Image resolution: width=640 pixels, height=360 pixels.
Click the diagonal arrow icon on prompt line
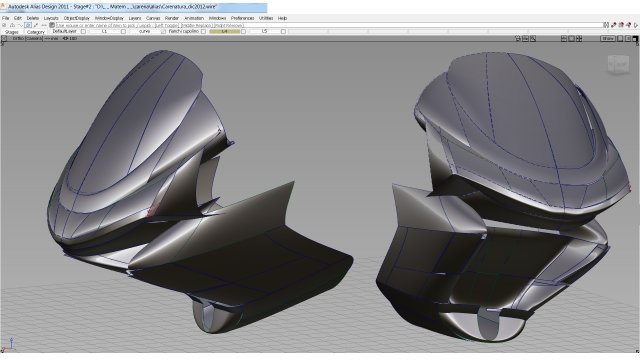pos(36,25)
